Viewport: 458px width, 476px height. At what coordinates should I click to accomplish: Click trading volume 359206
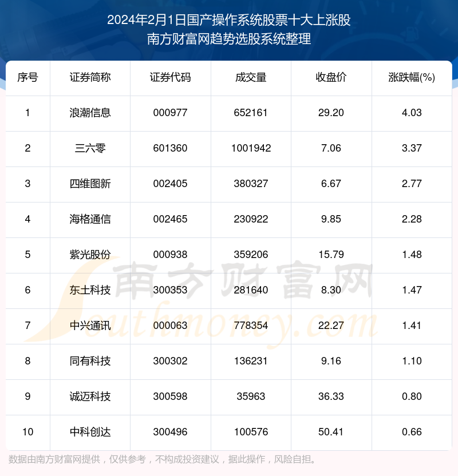251,255
